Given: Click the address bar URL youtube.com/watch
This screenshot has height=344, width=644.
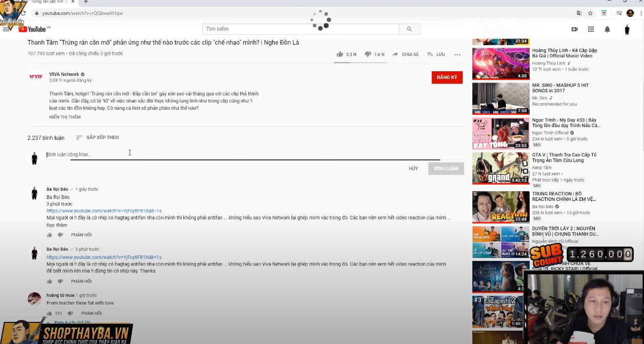Looking at the screenshot, I should click(82, 13).
